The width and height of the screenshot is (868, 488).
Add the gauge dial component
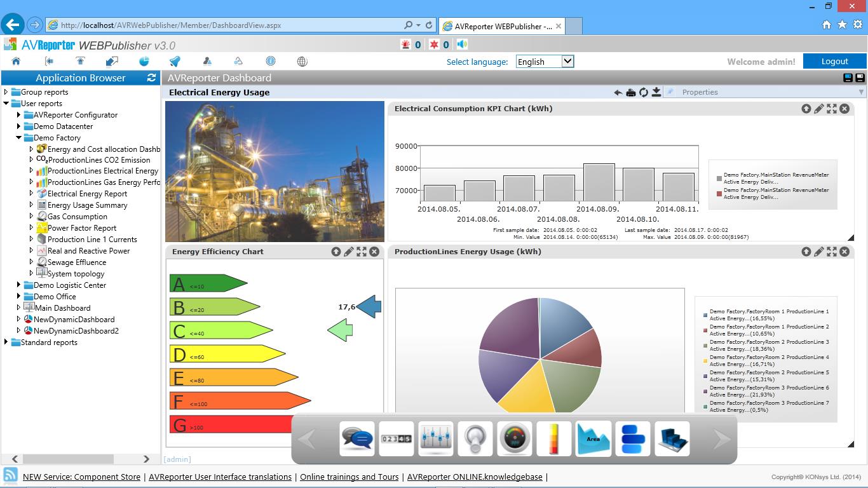(515, 438)
